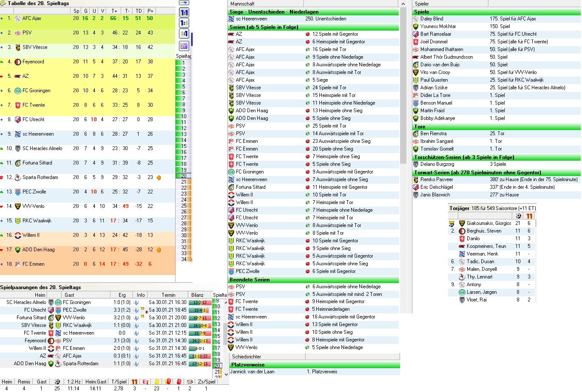Click the Termin column header
This screenshot has height=392, width=582.
(168, 295)
